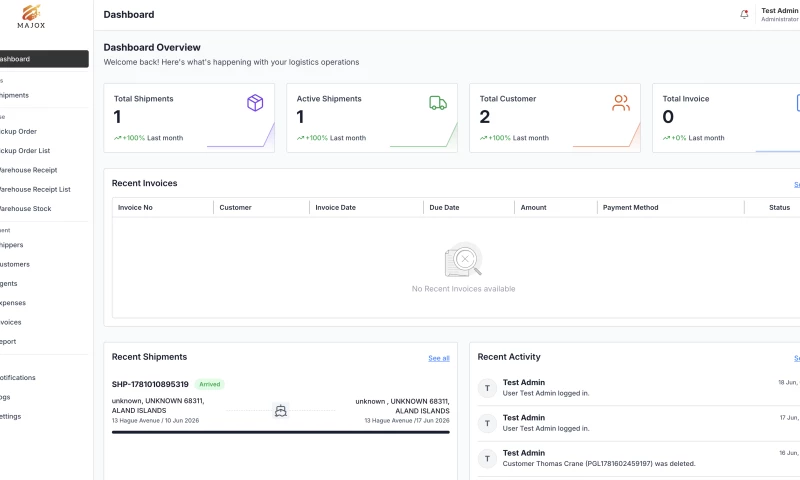The image size is (800, 480).
Task: Open Warehouse Stock in the sidebar
Action: coord(26,209)
